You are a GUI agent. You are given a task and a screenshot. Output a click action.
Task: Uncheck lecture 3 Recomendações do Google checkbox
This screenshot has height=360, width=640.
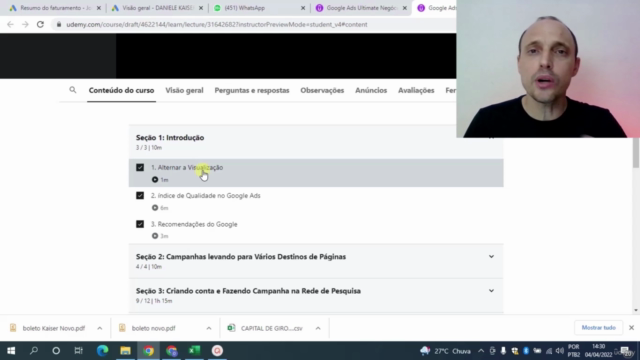point(140,224)
